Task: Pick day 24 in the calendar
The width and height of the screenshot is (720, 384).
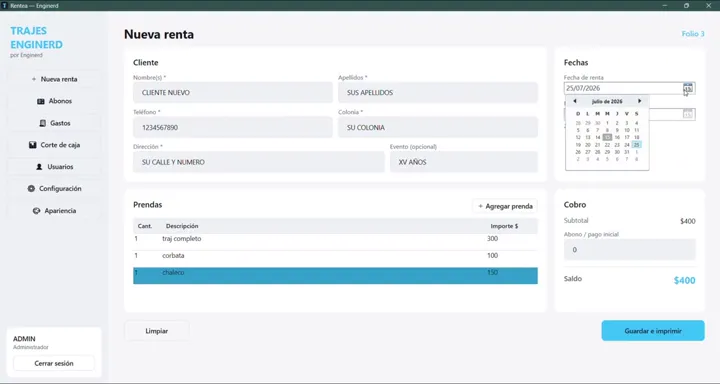Action: pyautogui.click(x=627, y=145)
